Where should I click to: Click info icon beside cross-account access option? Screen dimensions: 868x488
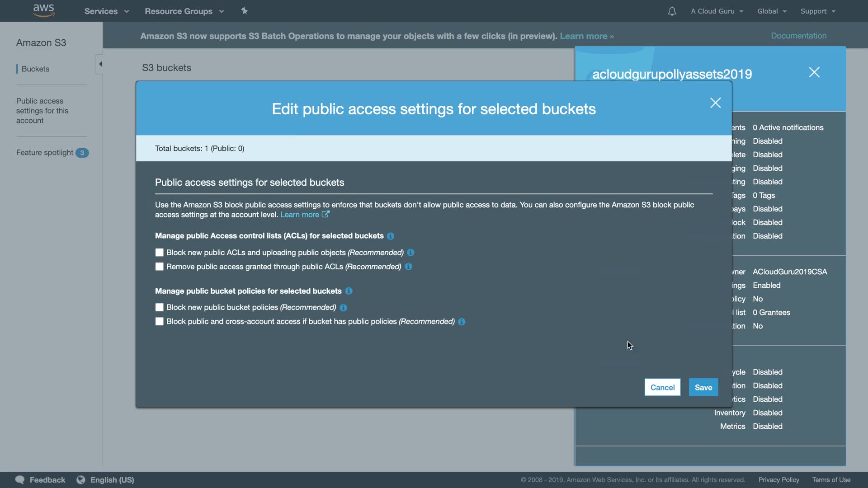click(x=462, y=322)
